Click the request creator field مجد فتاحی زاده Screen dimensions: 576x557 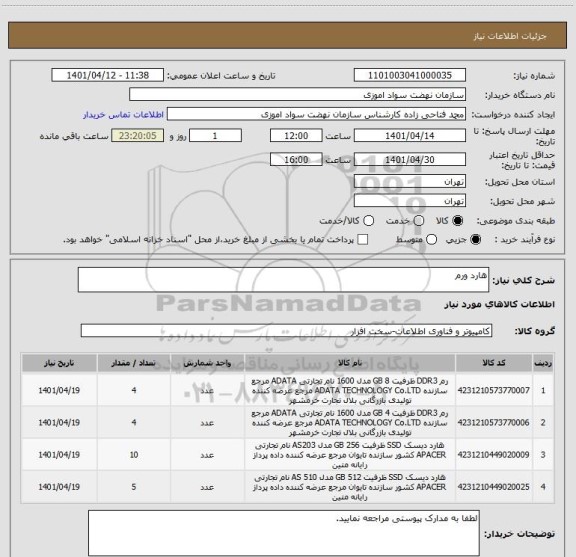(316, 114)
